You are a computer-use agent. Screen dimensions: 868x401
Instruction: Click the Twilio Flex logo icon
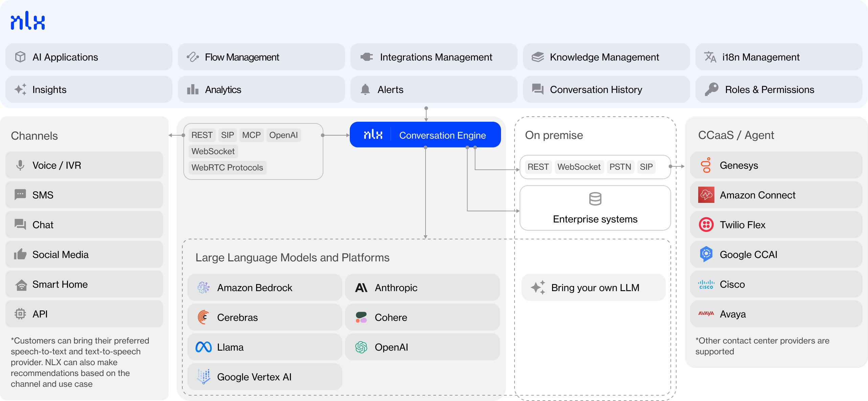[x=706, y=225]
